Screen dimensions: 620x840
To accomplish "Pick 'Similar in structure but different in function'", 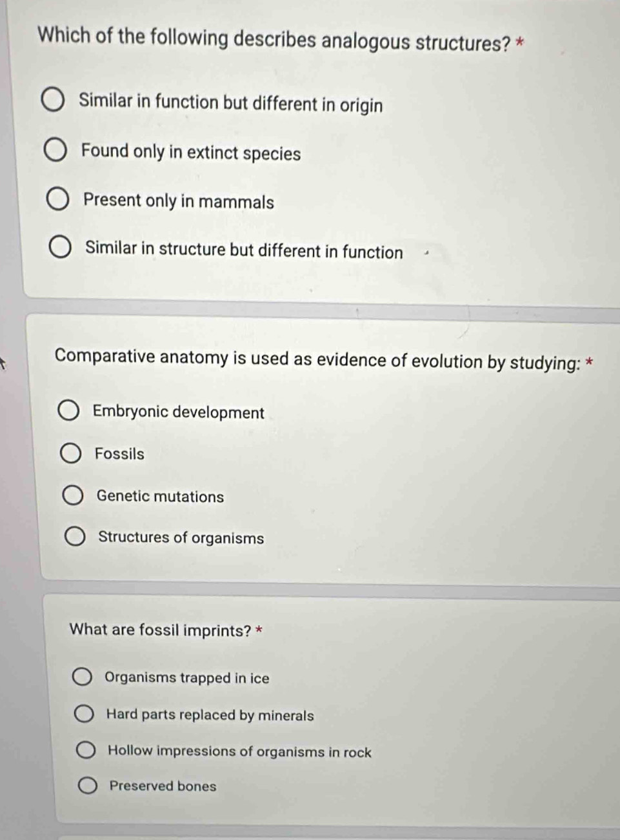I will 61,248.
